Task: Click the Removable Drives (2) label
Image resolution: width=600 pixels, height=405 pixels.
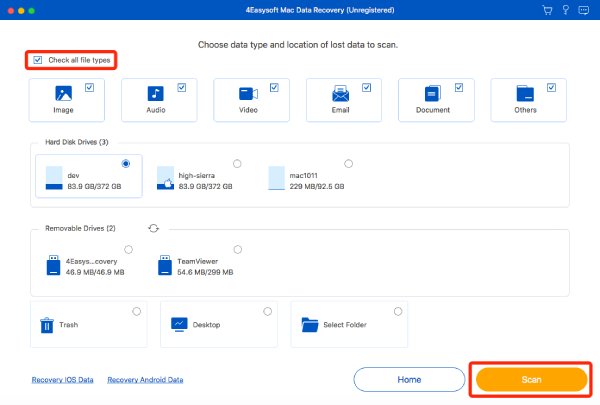Action: (80, 228)
